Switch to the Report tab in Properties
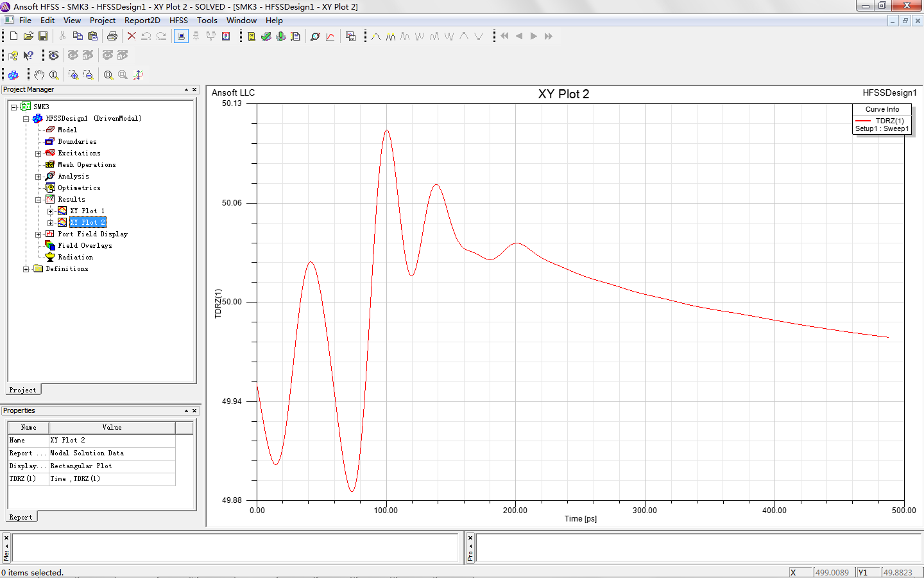 21,517
